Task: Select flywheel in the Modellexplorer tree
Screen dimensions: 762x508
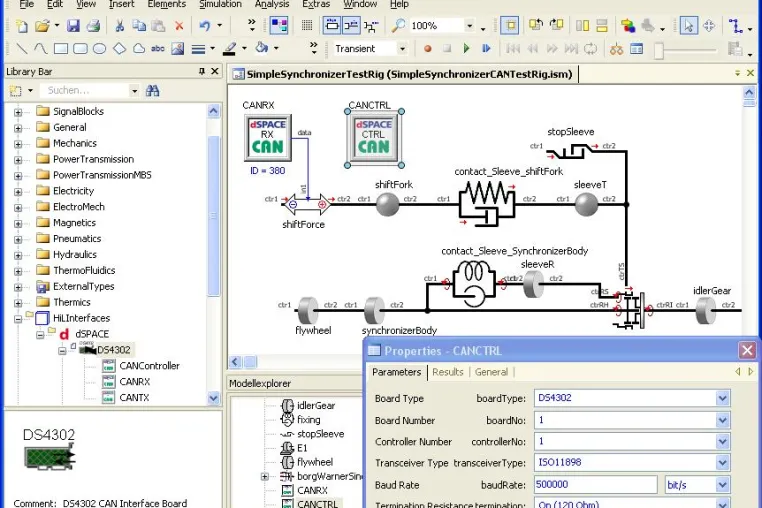Action: (315, 462)
